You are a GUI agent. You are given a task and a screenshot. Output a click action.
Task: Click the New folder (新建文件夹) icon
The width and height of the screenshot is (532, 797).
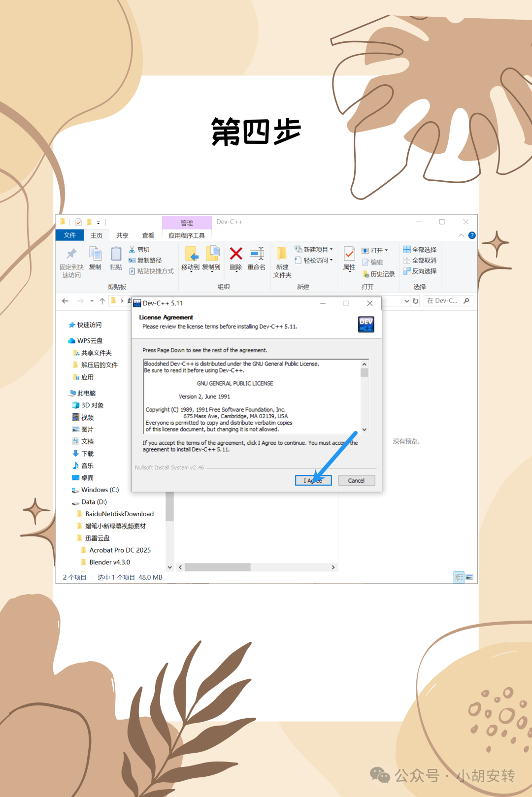point(282,253)
